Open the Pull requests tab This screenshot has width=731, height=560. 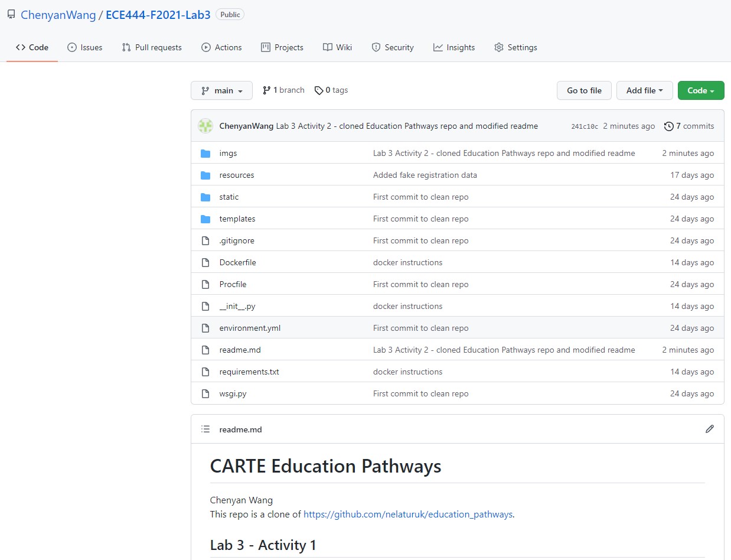pyautogui.click(x=152, y=47)
